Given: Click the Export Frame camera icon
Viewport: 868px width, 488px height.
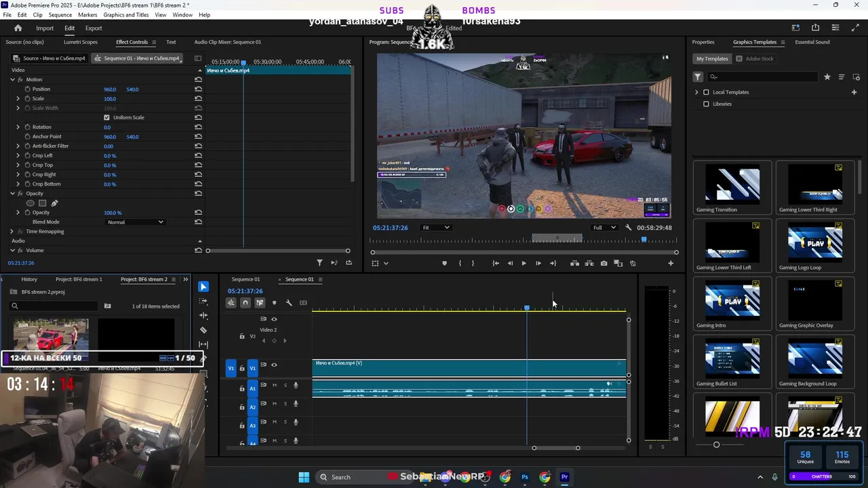Looking at the screenshot, I should point(604,263).
